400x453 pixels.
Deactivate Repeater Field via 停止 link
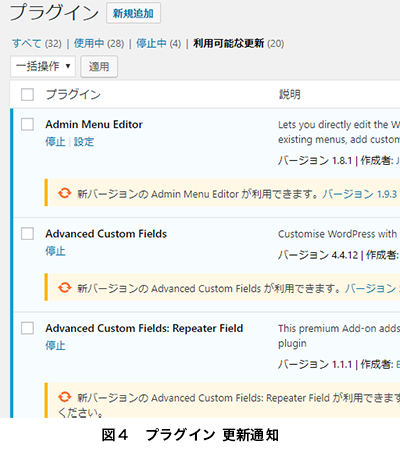(x=55, y=345)
